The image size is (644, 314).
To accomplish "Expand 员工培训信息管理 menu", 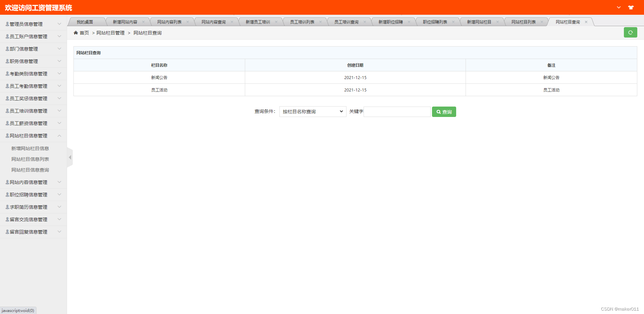I will (33, 111).
